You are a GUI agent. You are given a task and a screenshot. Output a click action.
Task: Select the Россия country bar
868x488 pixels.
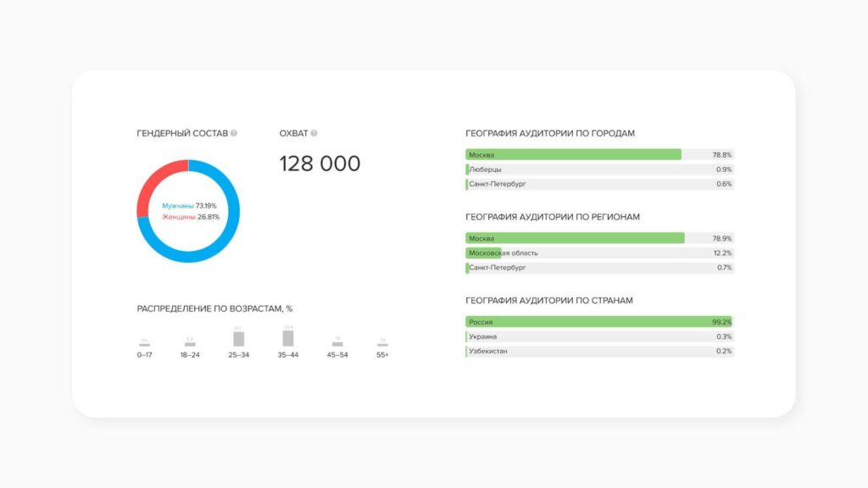click(x=599, y=322)
